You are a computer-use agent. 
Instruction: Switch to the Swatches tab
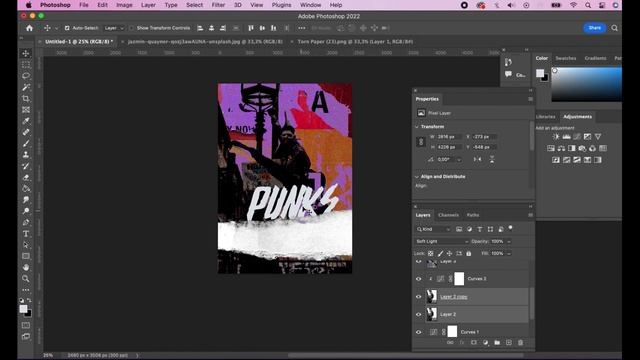tap(566, 58)
